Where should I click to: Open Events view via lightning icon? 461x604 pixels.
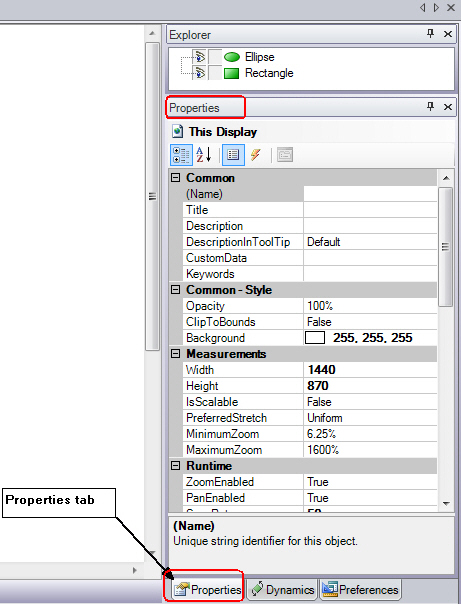coord(255,155)
